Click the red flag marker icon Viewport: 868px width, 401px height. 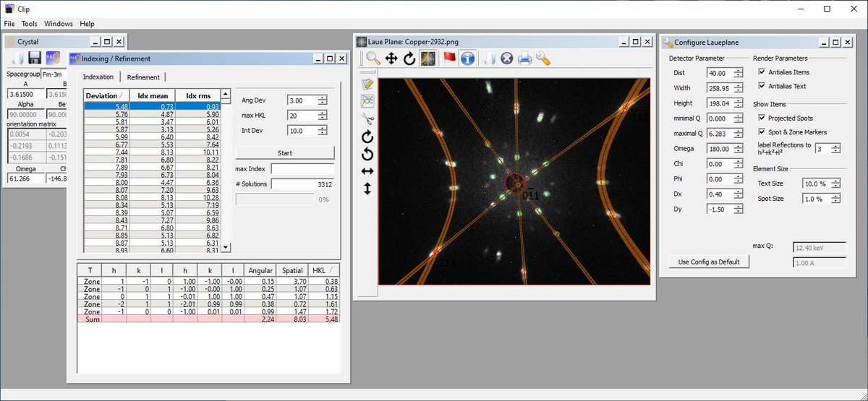pyautogui.click(x=449, y=59)
